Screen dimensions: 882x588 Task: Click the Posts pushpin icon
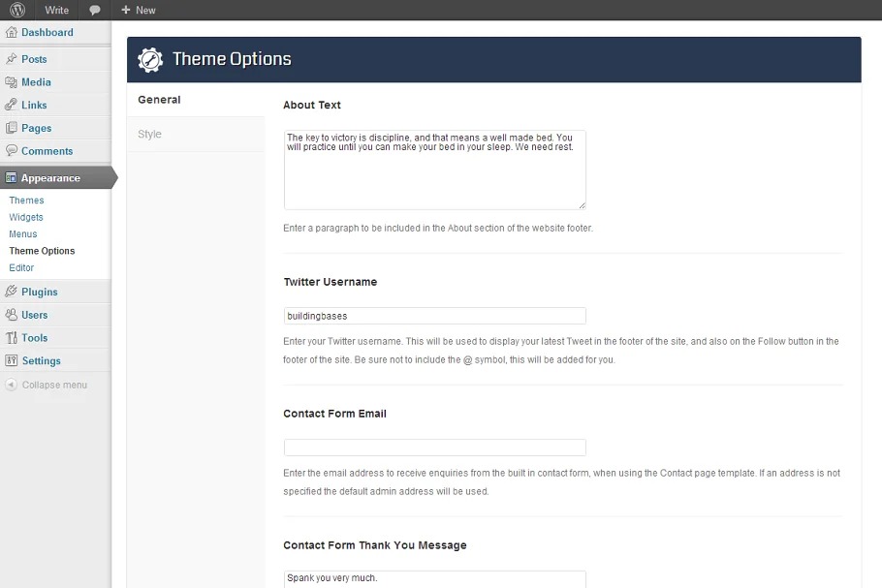(x=12, y=59)
